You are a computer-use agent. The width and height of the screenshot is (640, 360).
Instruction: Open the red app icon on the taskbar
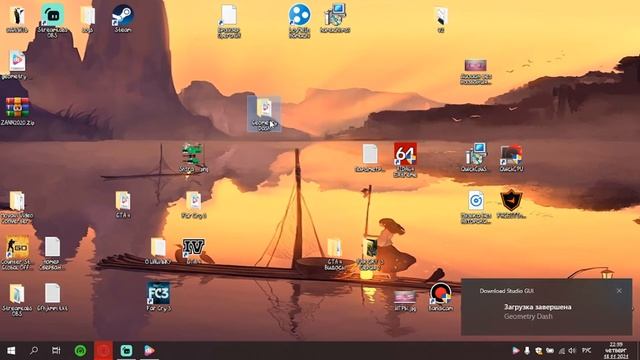coord(103,351)
